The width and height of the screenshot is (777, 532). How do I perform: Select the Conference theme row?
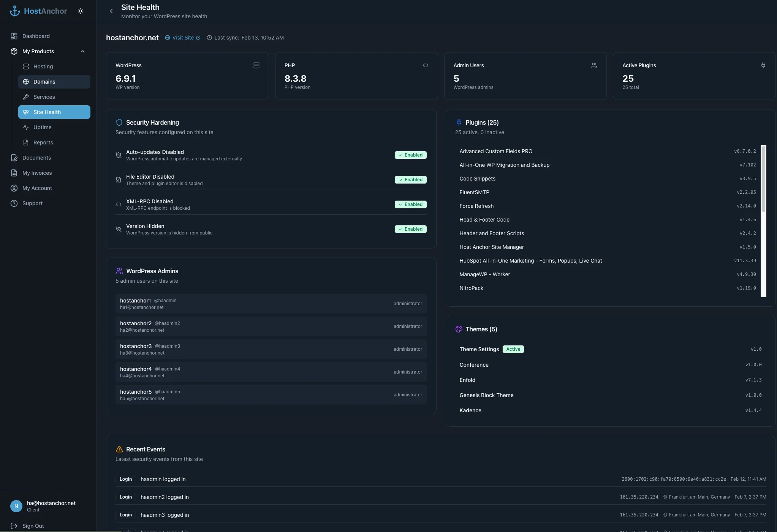click(x=611, y=365)
